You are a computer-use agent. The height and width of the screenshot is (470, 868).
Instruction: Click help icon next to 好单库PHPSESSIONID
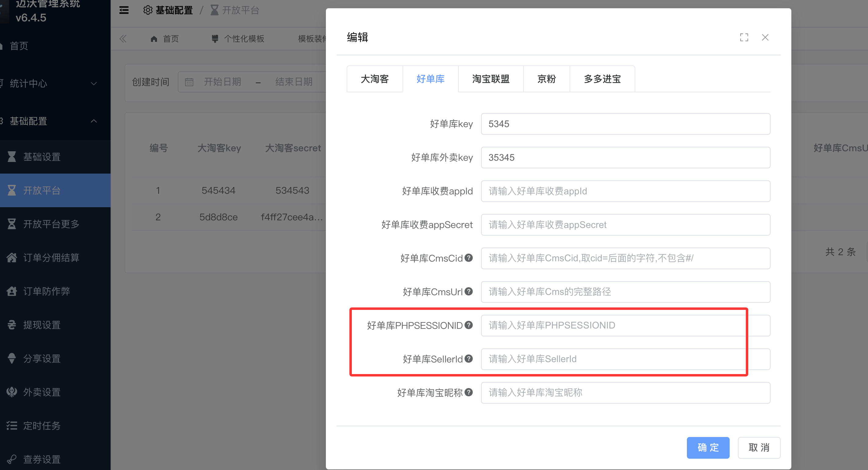click(469, 325)
